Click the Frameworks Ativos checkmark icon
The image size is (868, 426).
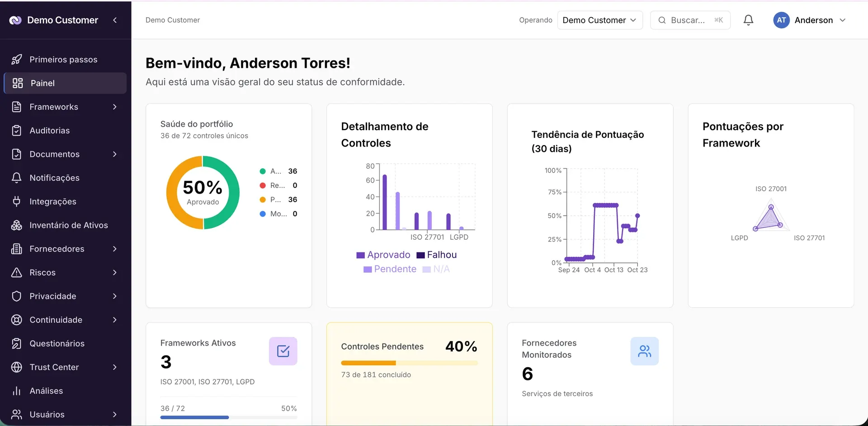[283, 351]
